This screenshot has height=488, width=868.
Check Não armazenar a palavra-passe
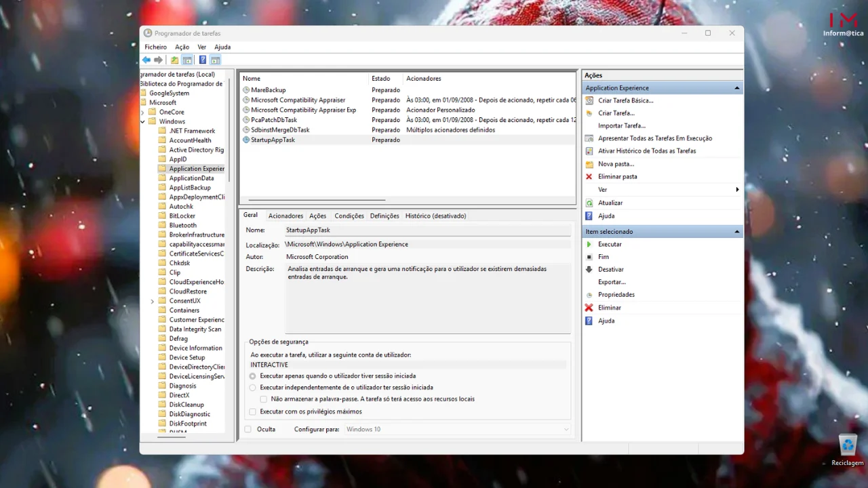tap(264, 399)
